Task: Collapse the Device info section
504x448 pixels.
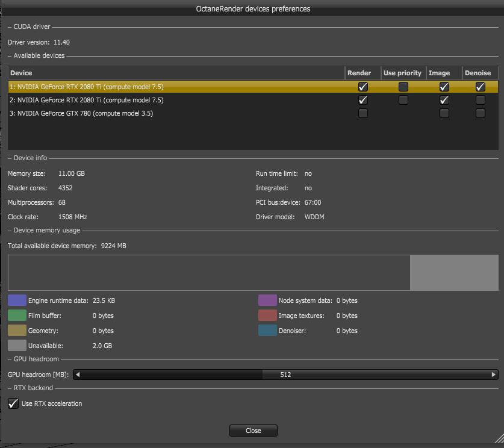Action: coord(10,158)
